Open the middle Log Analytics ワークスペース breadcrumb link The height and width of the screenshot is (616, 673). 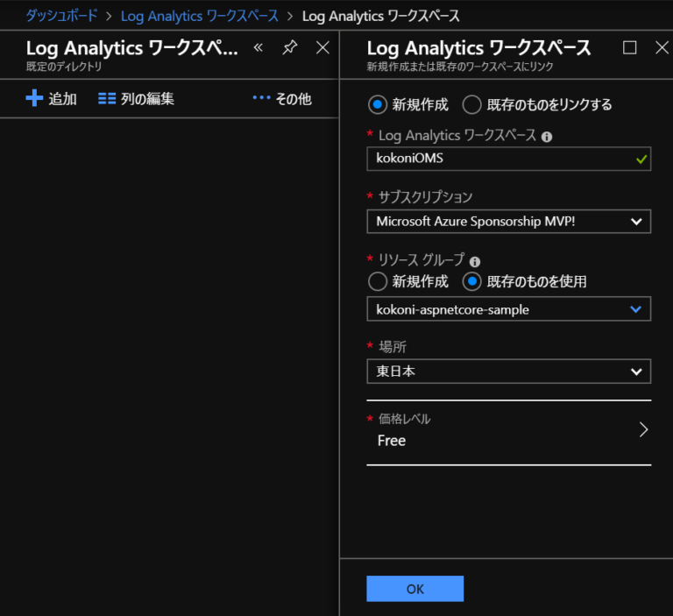point(200,16)
